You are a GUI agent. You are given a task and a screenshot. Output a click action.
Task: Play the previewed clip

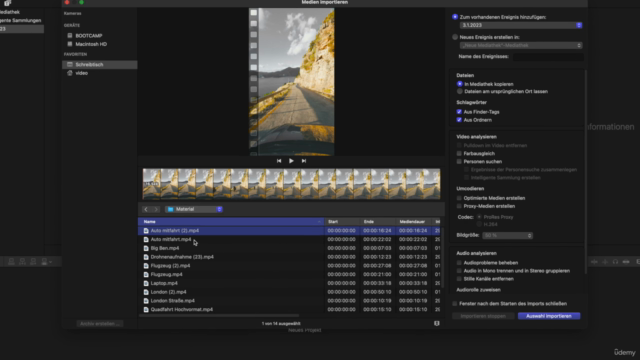291,161
